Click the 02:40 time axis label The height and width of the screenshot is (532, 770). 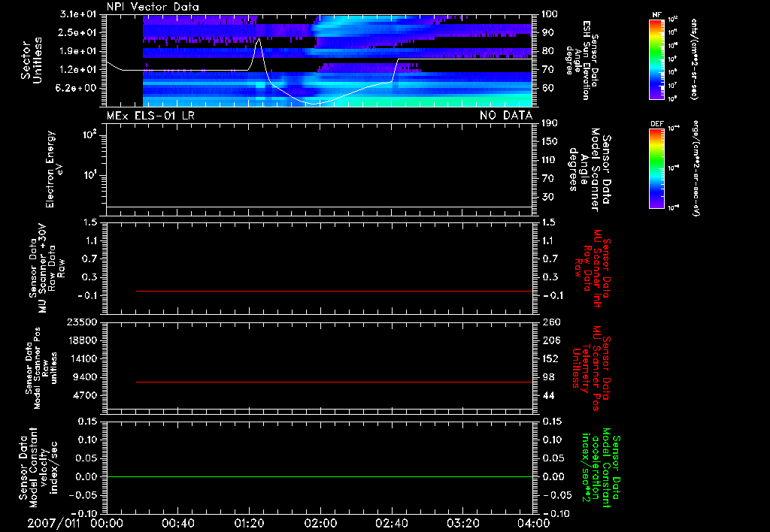pyautogui.click(x=392, y=523)
